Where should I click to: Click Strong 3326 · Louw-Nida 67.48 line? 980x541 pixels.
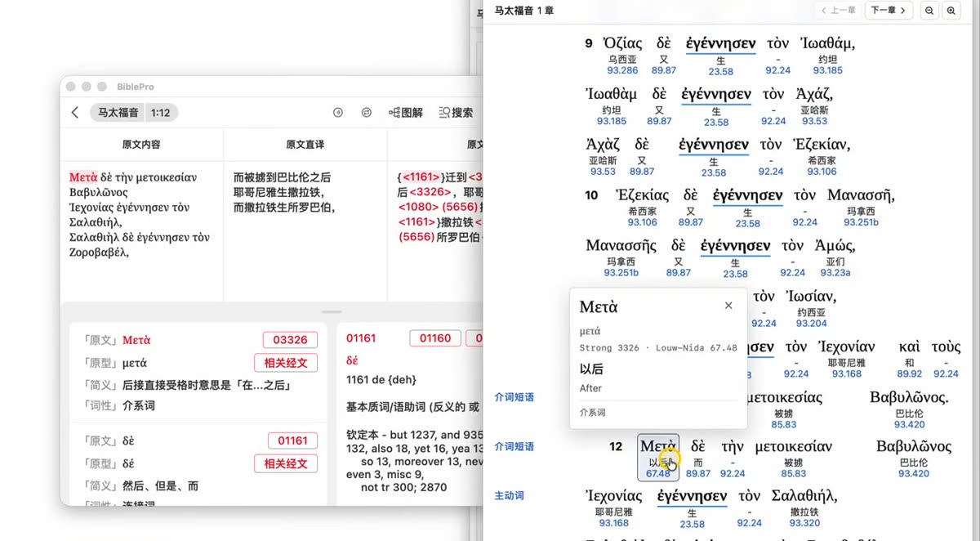[658, 348]
